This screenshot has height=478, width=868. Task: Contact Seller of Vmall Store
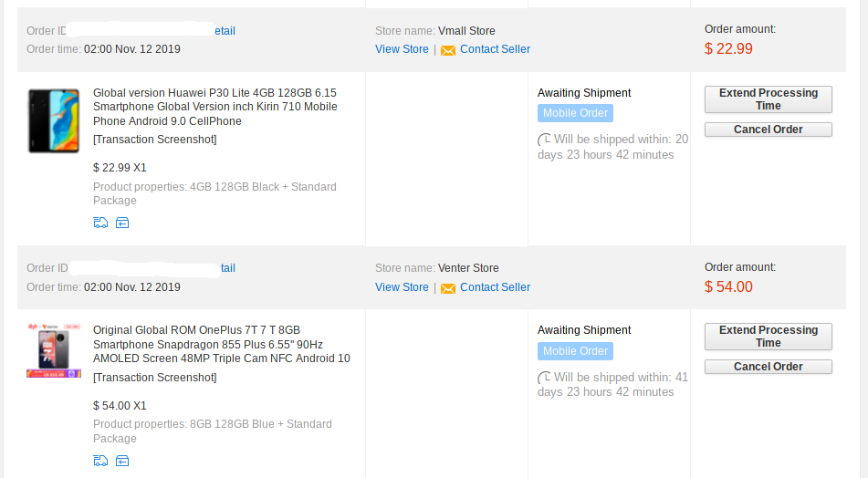[495, 49]
